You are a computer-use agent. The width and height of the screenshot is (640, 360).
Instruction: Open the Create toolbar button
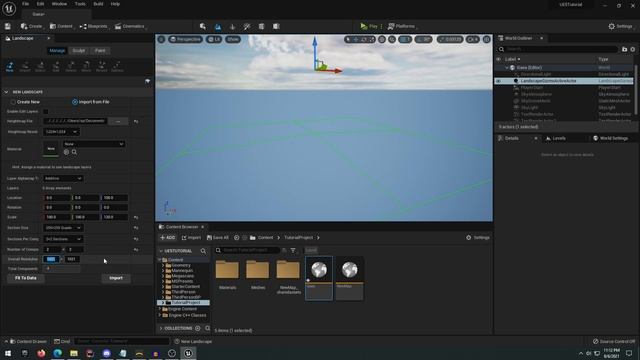click(x=32, y=26)
